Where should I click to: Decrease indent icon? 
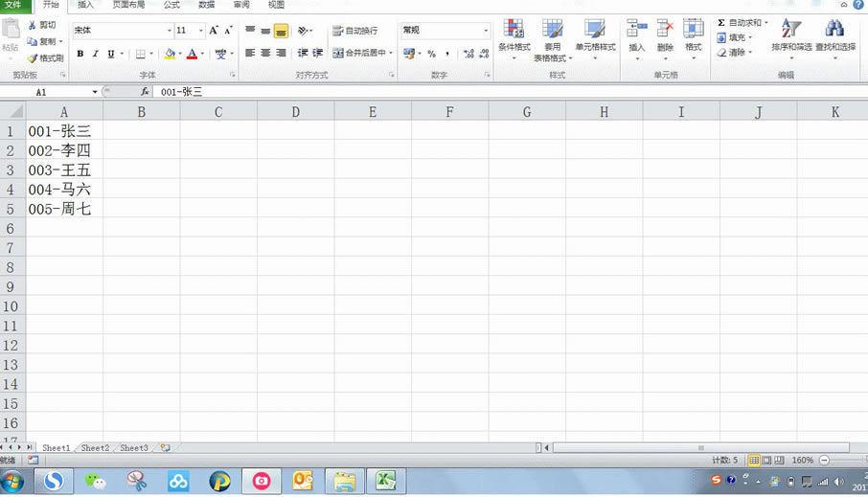coord(302,53)
